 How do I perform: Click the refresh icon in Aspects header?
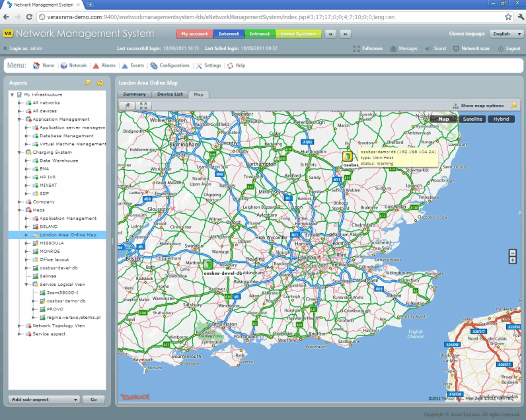100,83
